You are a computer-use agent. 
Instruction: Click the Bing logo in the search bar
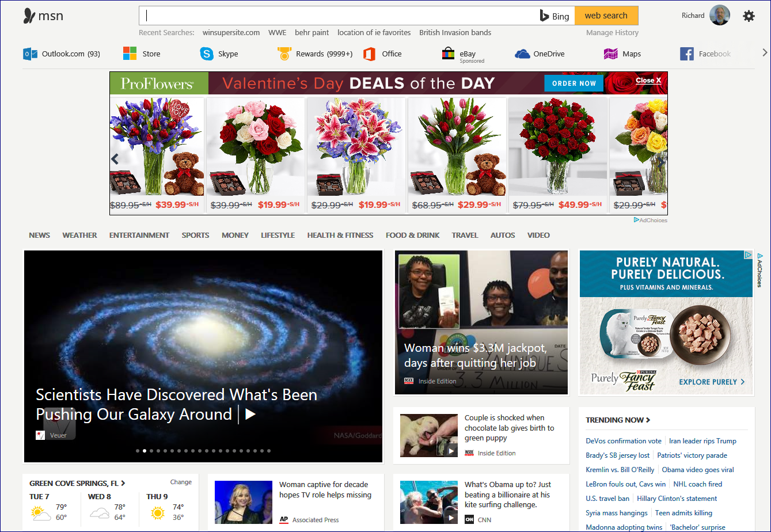click(x=554, y=16)
